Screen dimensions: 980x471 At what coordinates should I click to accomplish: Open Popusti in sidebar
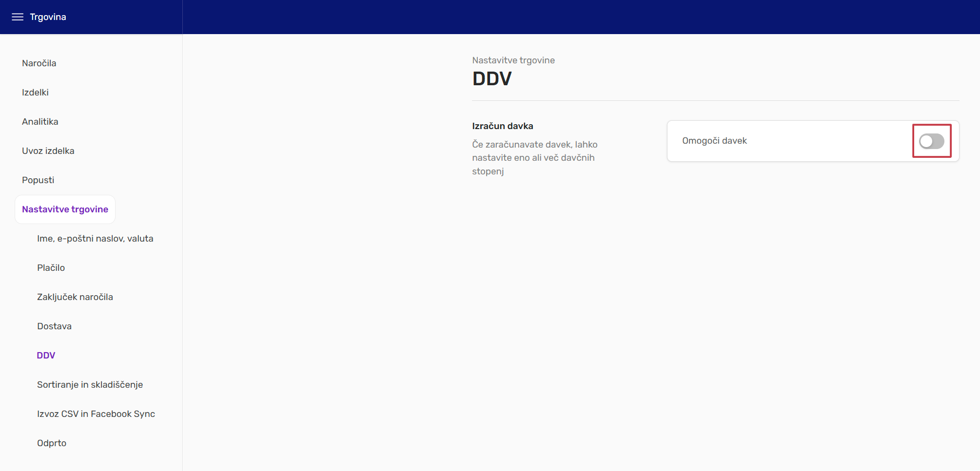[38, 180]
